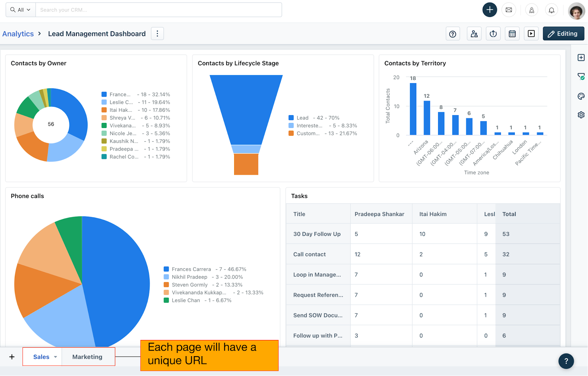
Task: Start presentation mode with the play icon
Action: coord(531,33)
